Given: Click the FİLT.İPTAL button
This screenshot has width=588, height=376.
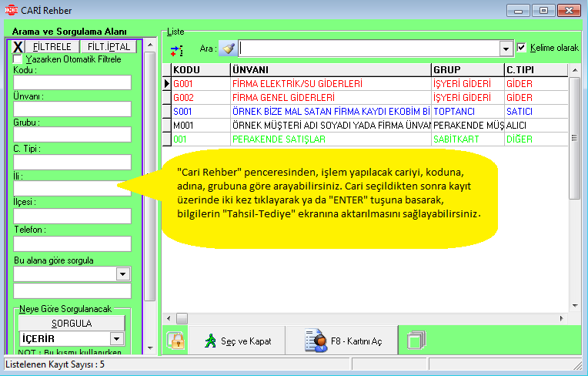Looking at the screenshot, I should coord(109,47).
